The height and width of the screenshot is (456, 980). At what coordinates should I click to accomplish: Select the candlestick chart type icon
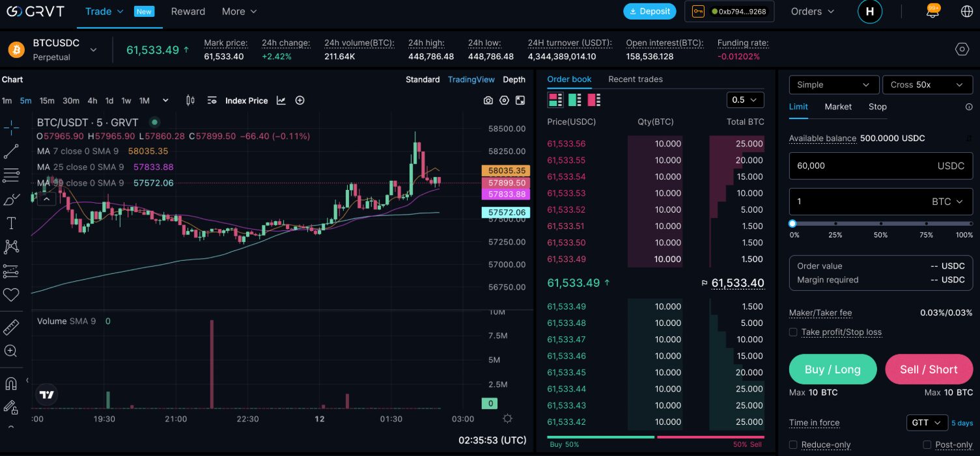[x=190, y=100]
